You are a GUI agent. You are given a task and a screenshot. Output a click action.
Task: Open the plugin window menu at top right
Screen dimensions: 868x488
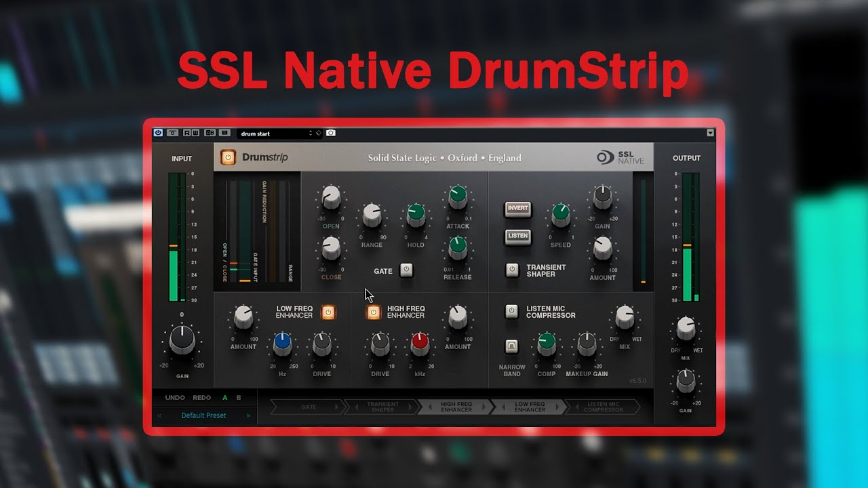pos(710,133)
